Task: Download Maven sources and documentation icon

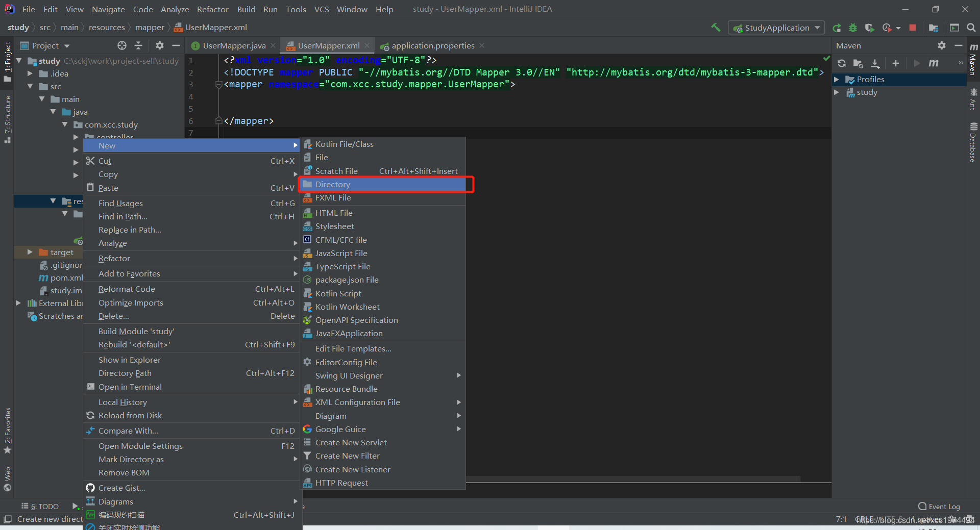Action: click(875, 63)
